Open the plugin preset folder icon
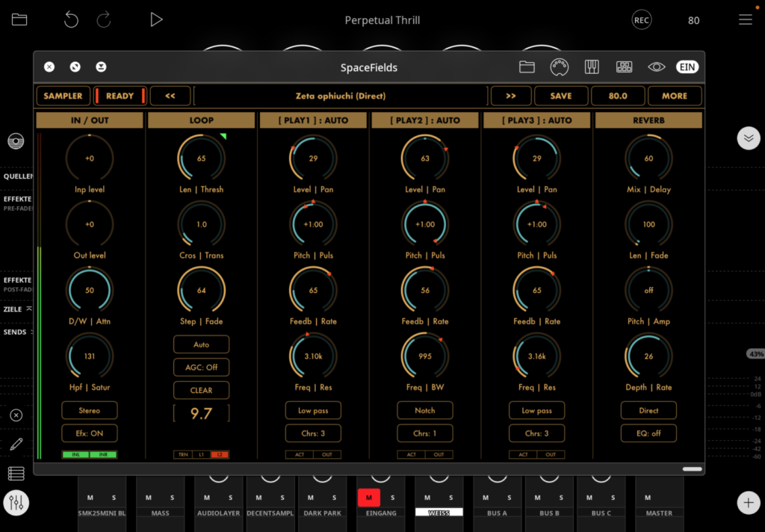 click(527, 67)
